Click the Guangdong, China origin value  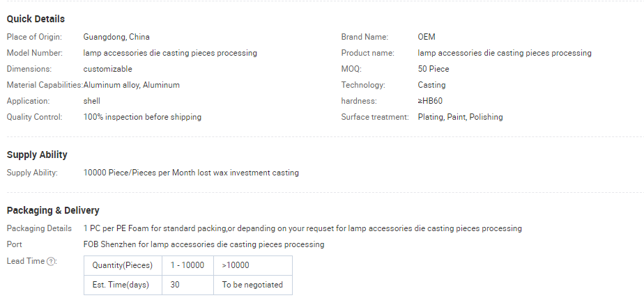tap(116, 37)
